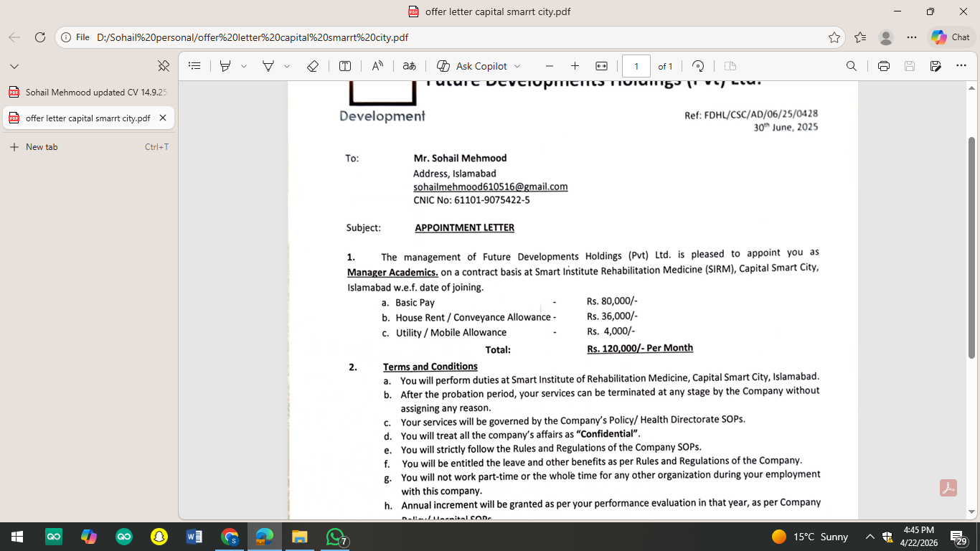The width and height of the screenshot is (980, 551).
Task: Open the Translate tool
Action: [409, 66]
